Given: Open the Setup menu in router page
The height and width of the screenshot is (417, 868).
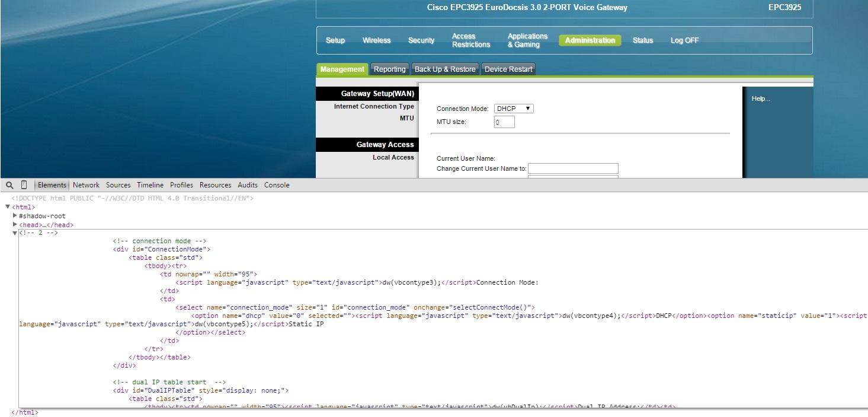Looking at the screenshot, I should 335,40.
